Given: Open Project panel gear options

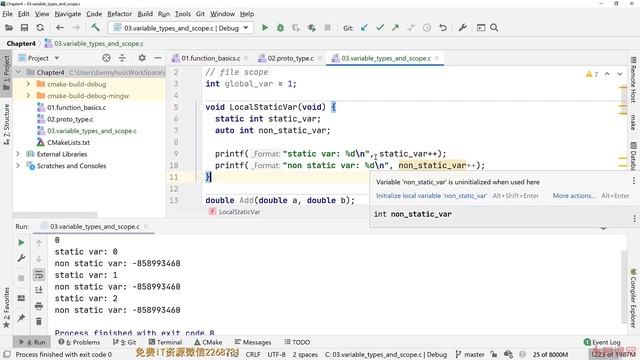Looking at the screenshot, I should pos(142,58).
